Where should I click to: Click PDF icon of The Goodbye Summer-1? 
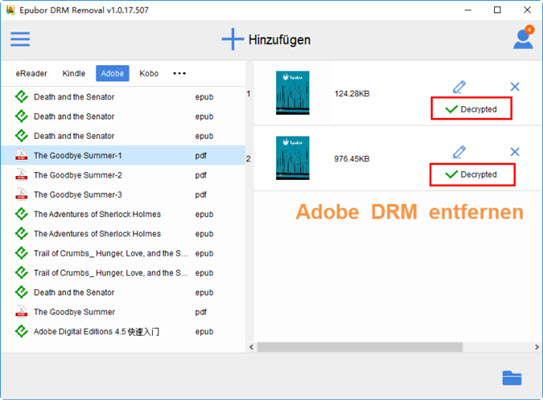point(21,155)
